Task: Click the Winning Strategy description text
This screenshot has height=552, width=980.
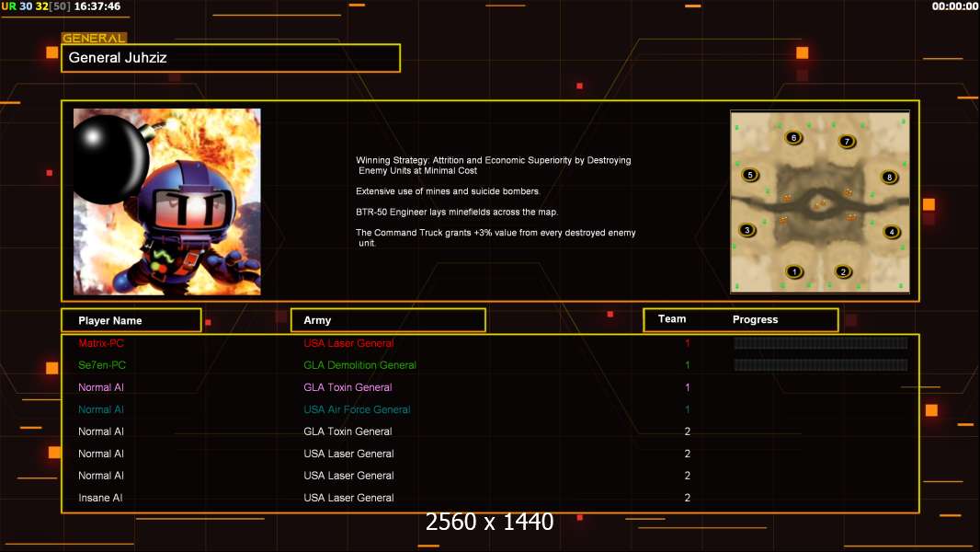Action: (x=494, y=165)
